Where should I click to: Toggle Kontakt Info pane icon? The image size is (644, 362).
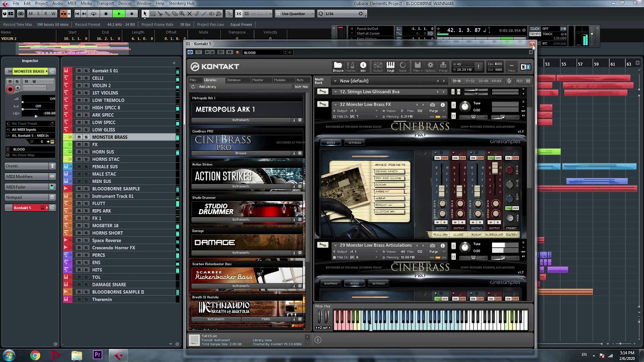tap(363, 66)
